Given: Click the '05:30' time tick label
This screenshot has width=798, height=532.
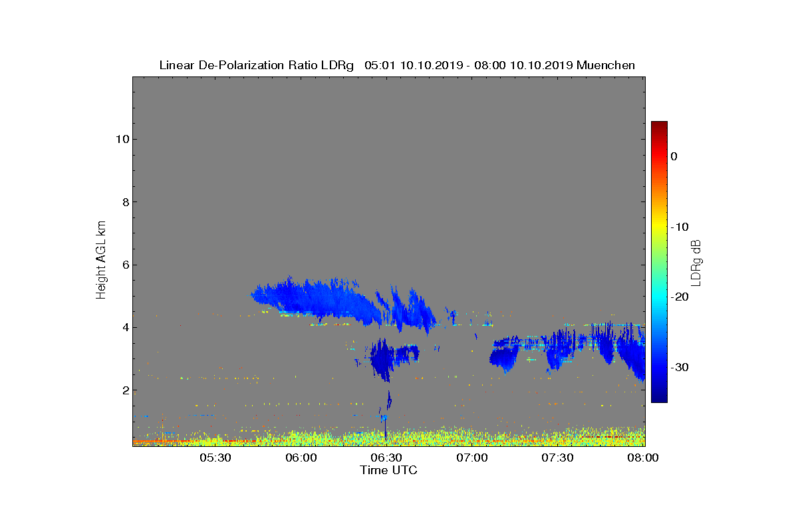Looking at the screenshot, I should click(215, 458).
